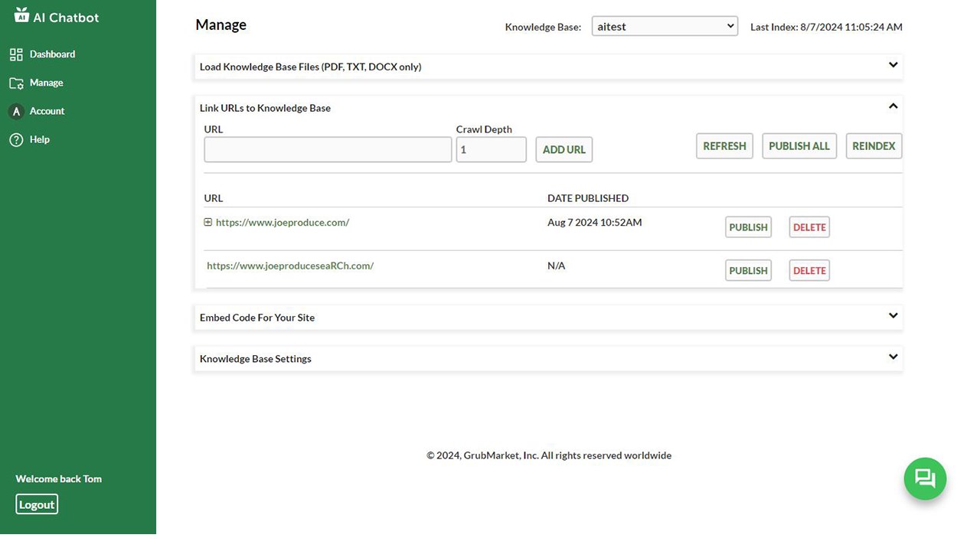Click the Crawl Depth input field
Screen dimensions: 980x551
pyautogui.click(x=491, y=149)
